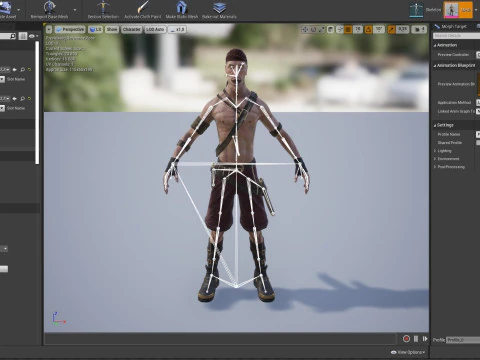Switch to Mesh editor mode

(458, 10)
